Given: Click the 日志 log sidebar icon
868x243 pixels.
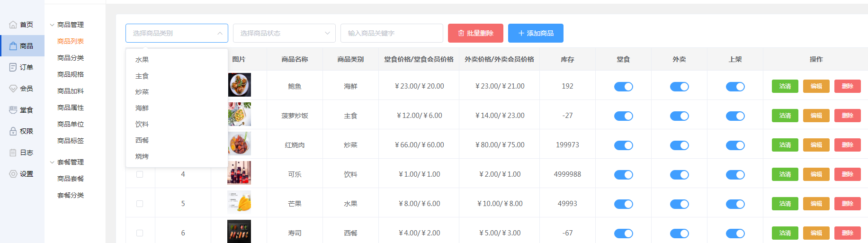Looking at the screenshot, I should pos(13,153).
